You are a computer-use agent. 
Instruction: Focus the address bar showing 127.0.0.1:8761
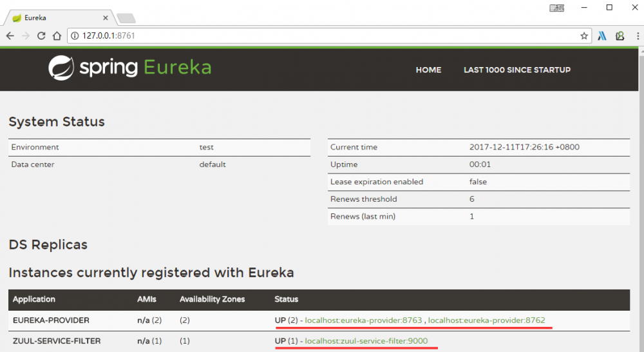[328, 35]
